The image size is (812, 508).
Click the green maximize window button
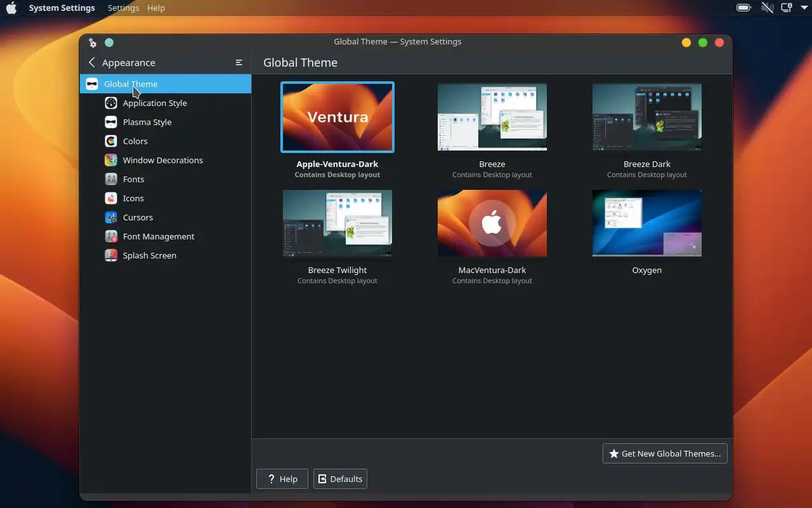click(703, 43)
